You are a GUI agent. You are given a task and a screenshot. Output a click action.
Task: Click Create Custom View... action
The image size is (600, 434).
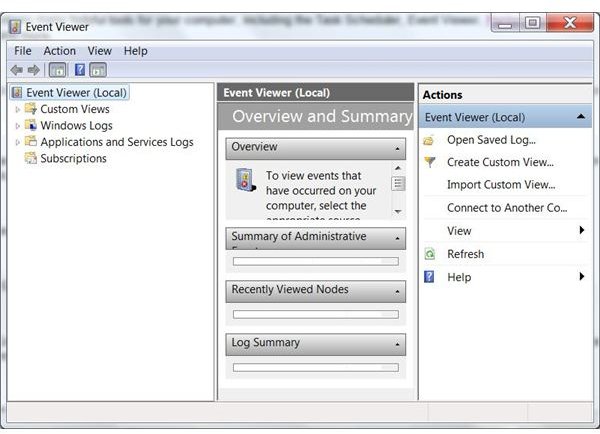point(501,162)
